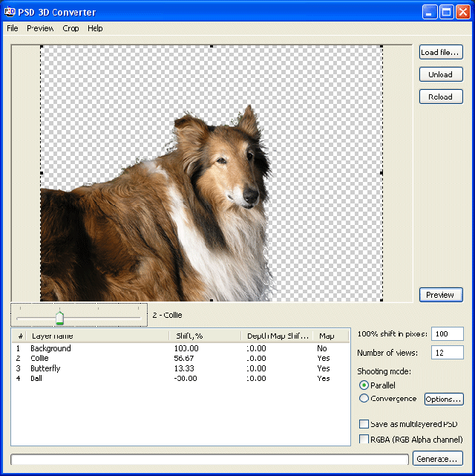
Task: Click the layer shift slider thumb
Action: click(59, 318)
